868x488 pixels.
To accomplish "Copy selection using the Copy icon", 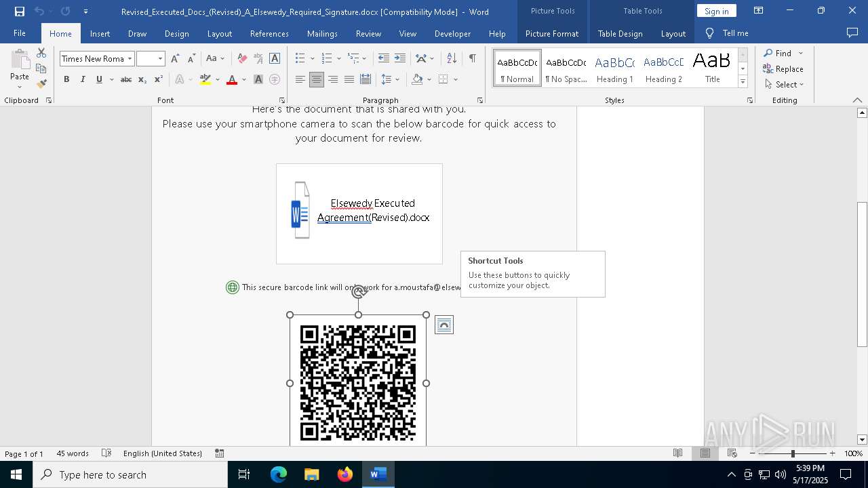I will point(41,68).
